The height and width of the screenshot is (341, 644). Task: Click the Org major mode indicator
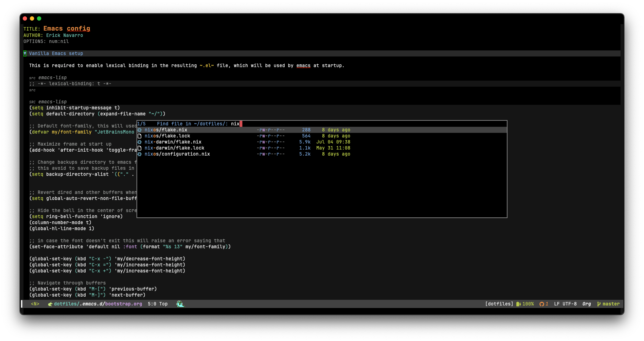click(x=587, y=304)
